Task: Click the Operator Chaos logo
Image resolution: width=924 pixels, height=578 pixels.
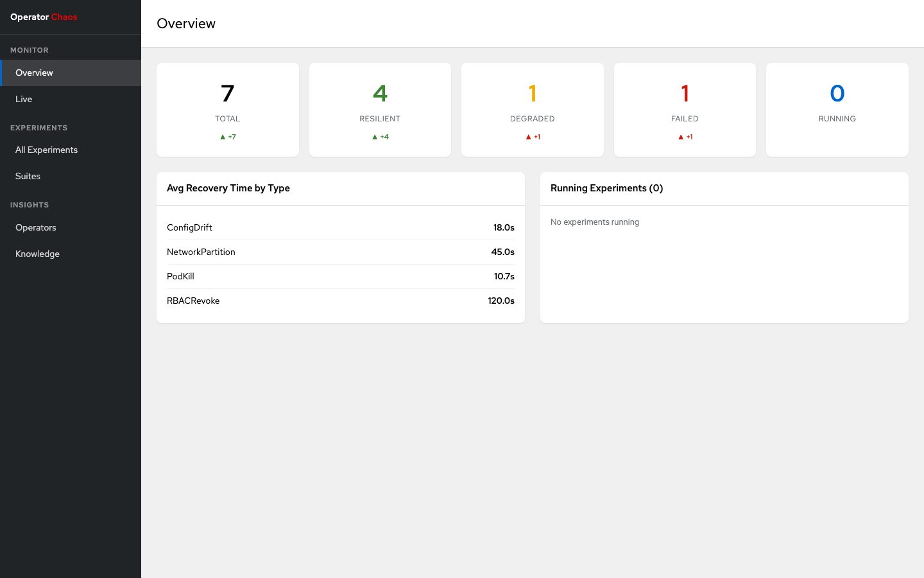Action: 44,17
